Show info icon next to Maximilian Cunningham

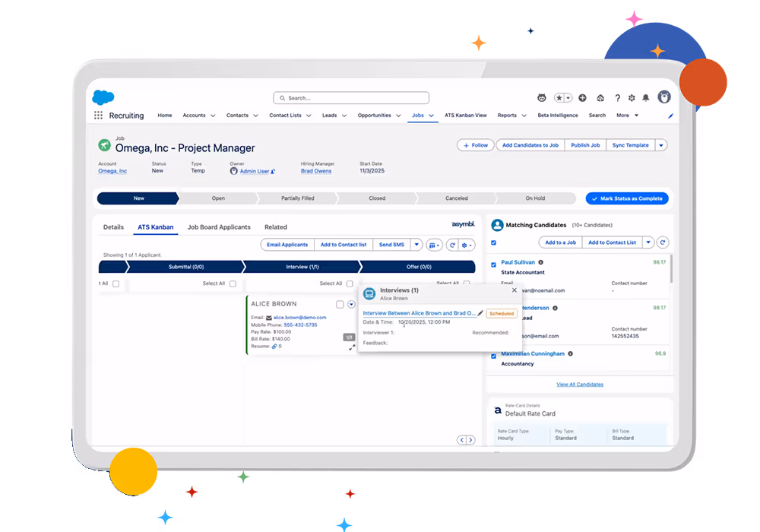click(x=571, y=353)
